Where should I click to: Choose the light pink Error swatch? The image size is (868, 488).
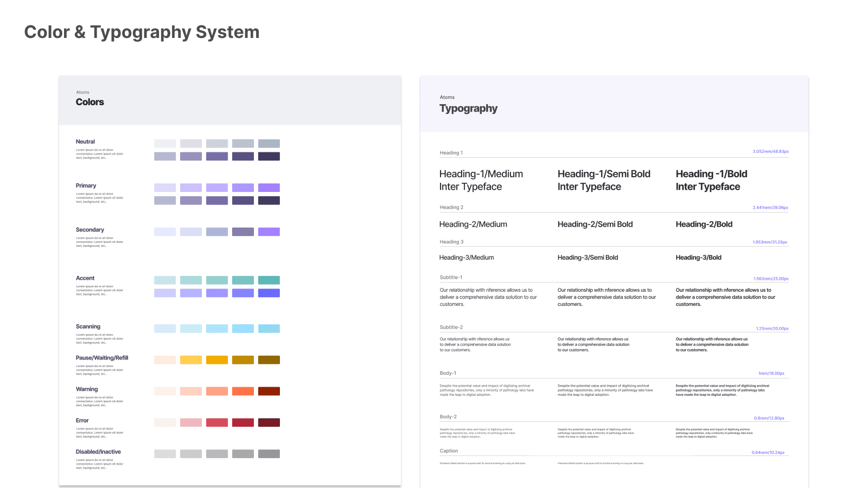pyautogui.click(x=191, y=422)
